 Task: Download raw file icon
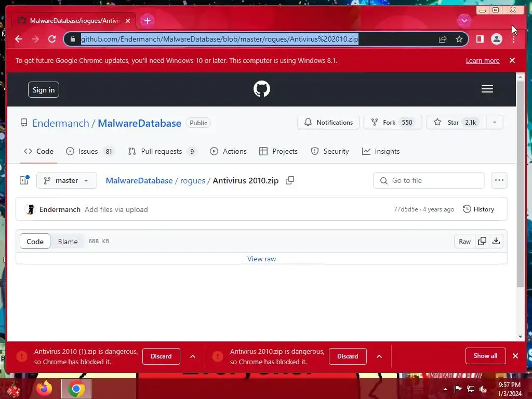496,241
